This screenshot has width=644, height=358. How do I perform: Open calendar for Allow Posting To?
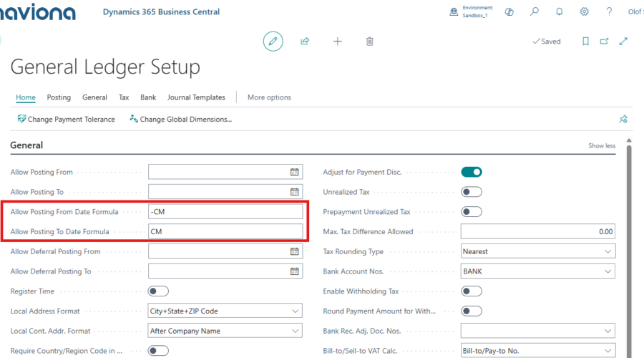pos(295,192)
